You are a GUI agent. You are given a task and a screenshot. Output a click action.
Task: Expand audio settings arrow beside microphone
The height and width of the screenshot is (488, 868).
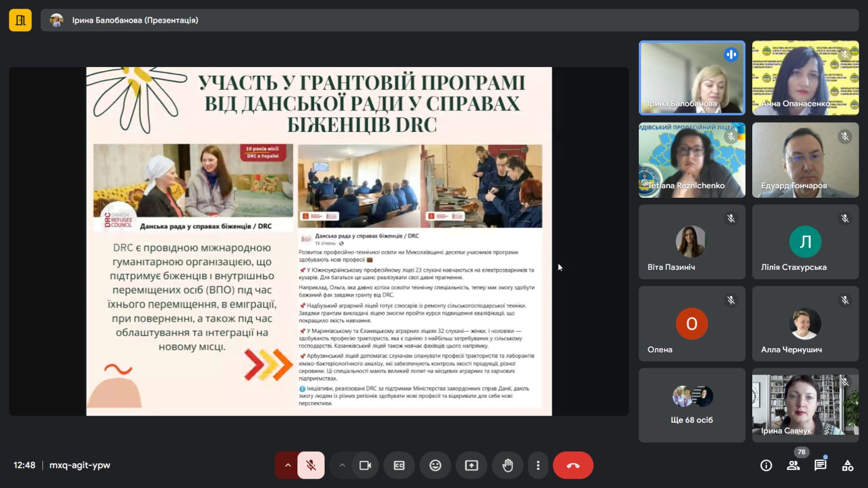click(288, 465)
